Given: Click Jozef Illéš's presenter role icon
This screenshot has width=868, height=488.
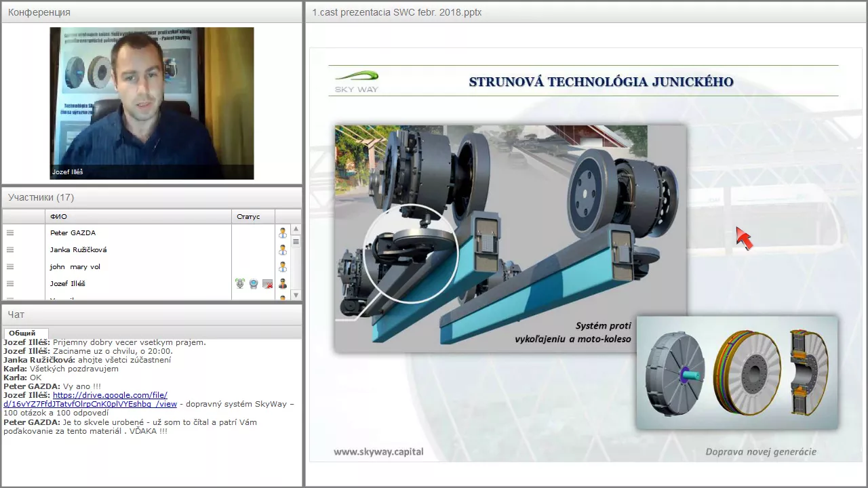Looking at the screenshot, I should (283, 283).
